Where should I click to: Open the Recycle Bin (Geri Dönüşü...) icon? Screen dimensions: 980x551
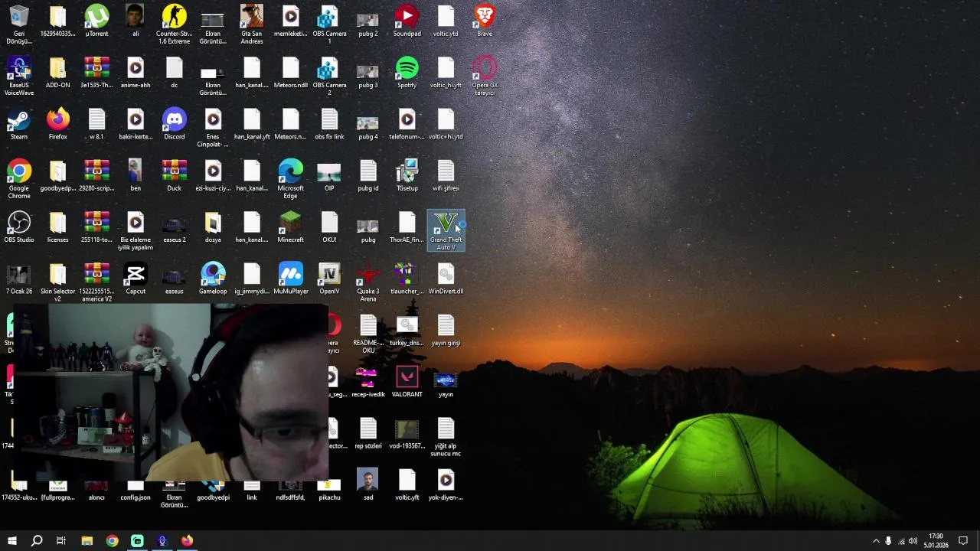pyautogui.click(x=18, y=24)
